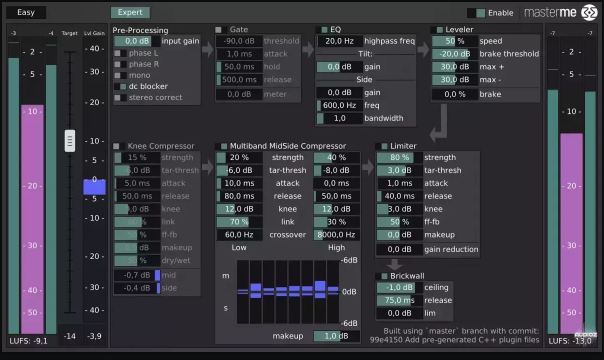Click the Knee Compressor strength slider
This screenshot has width=604, height=360.
[x=137, y=157]
